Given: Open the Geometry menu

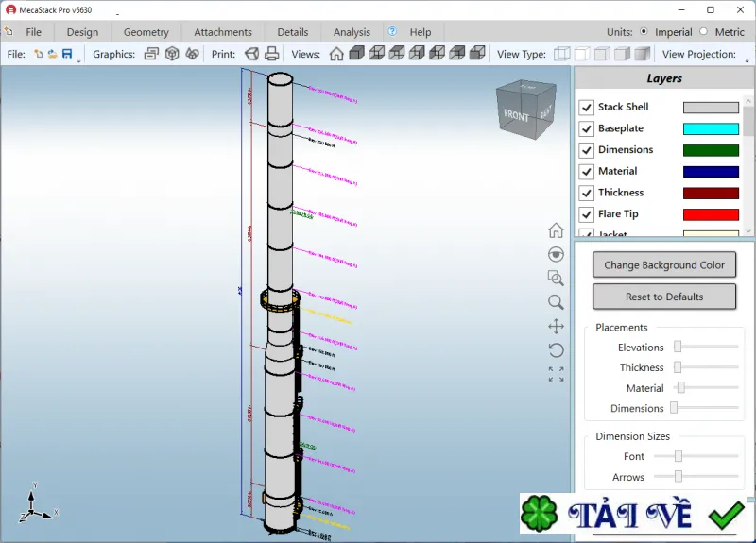Looking at the screenshot, I should [146, 32].
